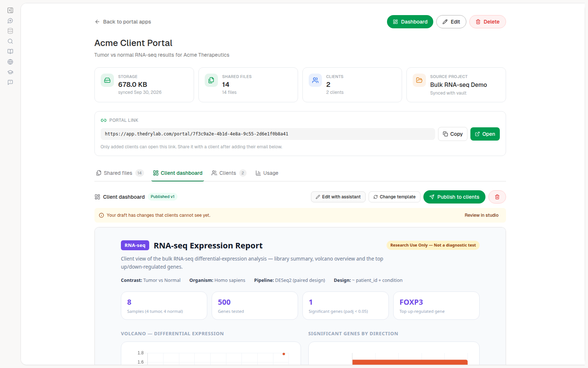The width and height of the screenshot is (588, 368).
Task: Go back to portal apps
Action: point(123,22)
